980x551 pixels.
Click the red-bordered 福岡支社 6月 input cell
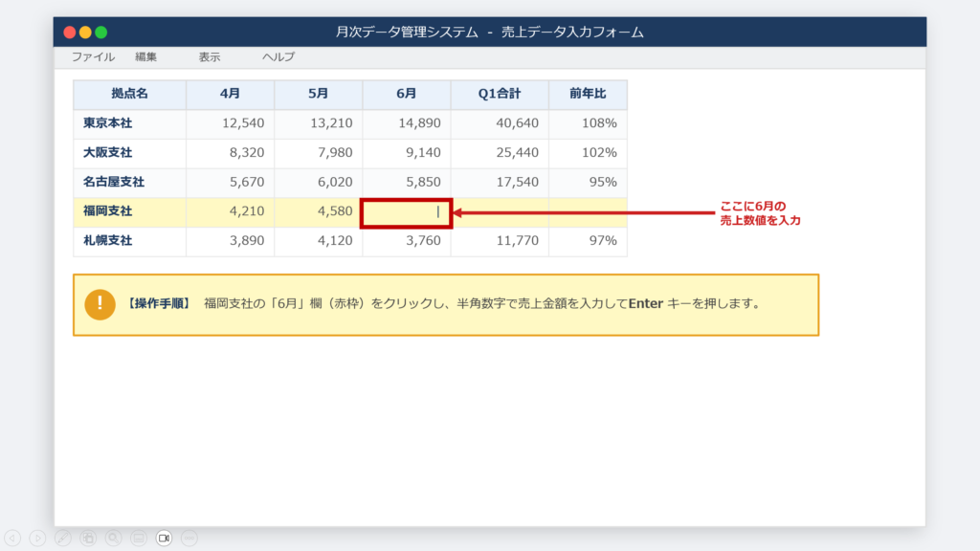click(x=406, y=212)
